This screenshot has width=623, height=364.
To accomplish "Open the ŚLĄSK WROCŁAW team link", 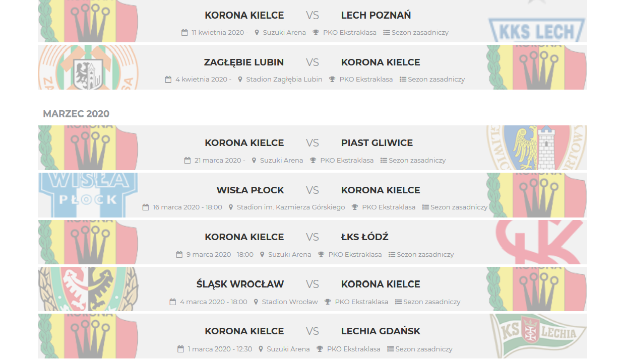I will tap(240, 284).
